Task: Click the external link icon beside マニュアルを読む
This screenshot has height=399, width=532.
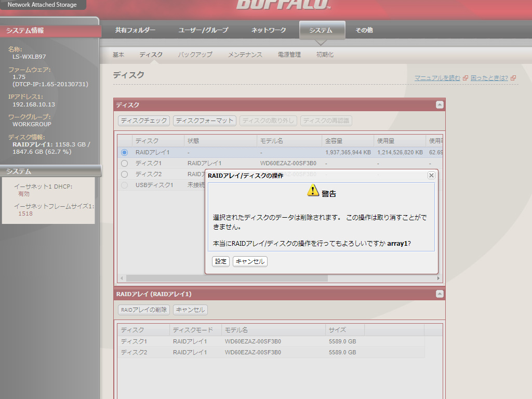Action: click(x=465, y=78)
